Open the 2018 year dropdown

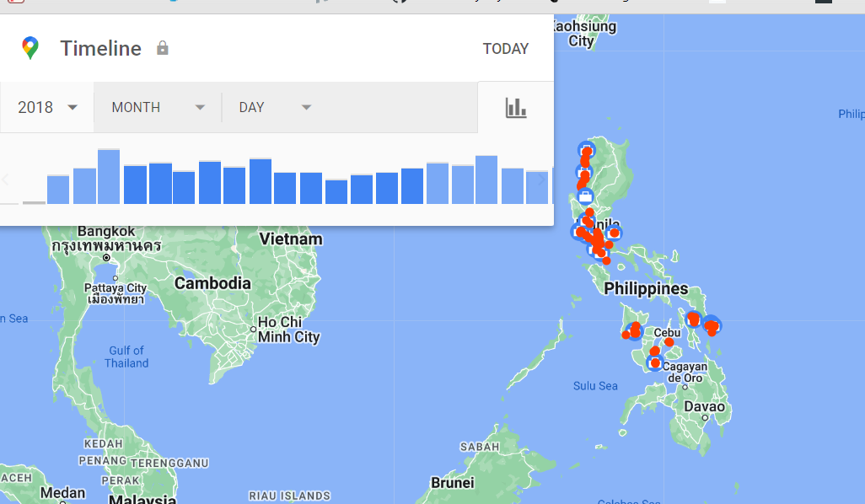point(47,107)
